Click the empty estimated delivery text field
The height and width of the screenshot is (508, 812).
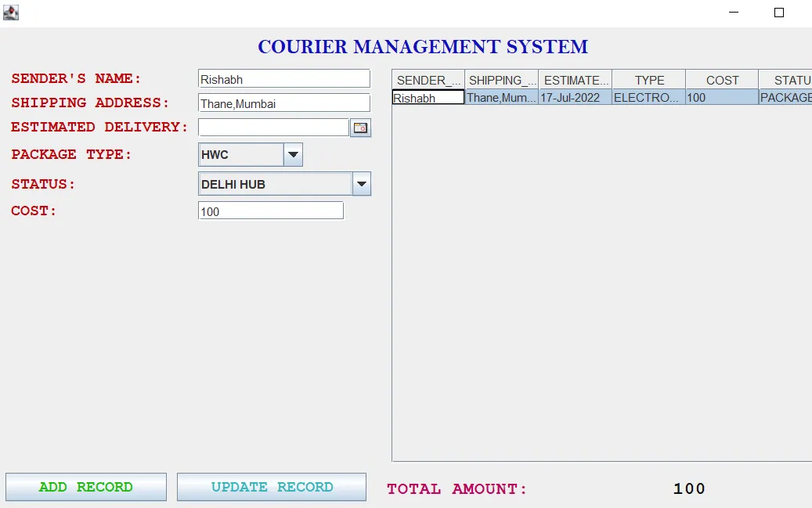272,127
